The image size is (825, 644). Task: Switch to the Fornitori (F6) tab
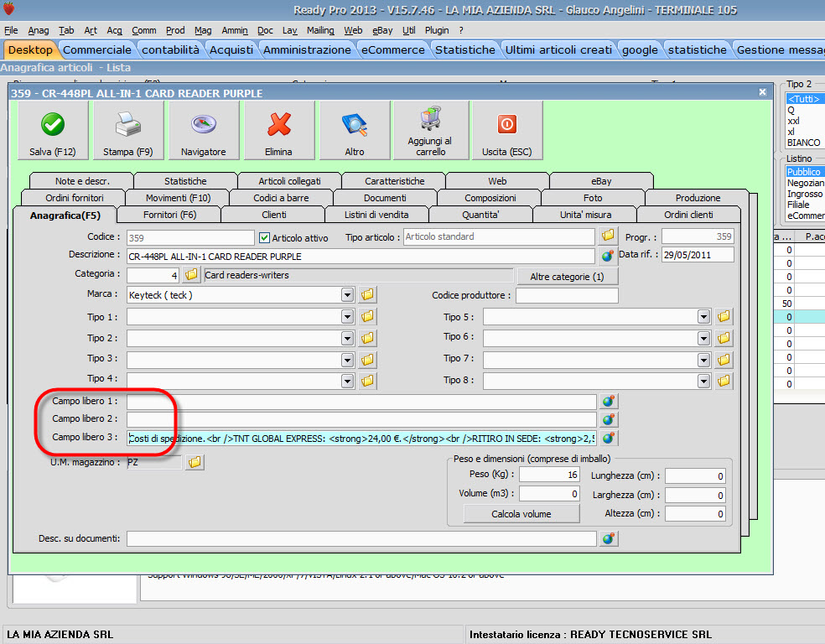click(x=169, y=215)
